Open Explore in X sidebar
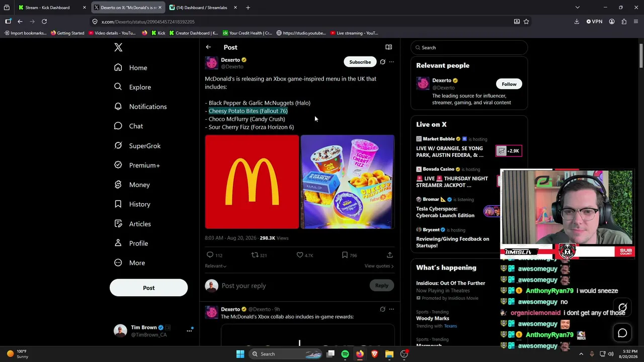This screenshot has height=362, width=644. [132, 87]
